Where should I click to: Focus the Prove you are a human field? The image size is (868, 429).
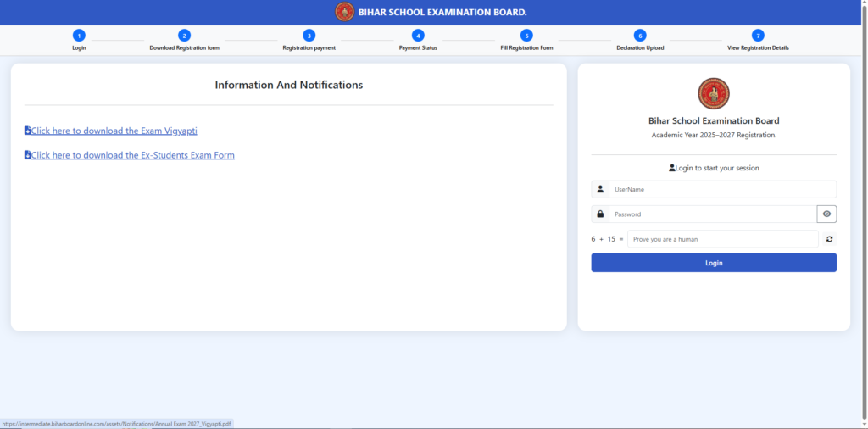723,239
